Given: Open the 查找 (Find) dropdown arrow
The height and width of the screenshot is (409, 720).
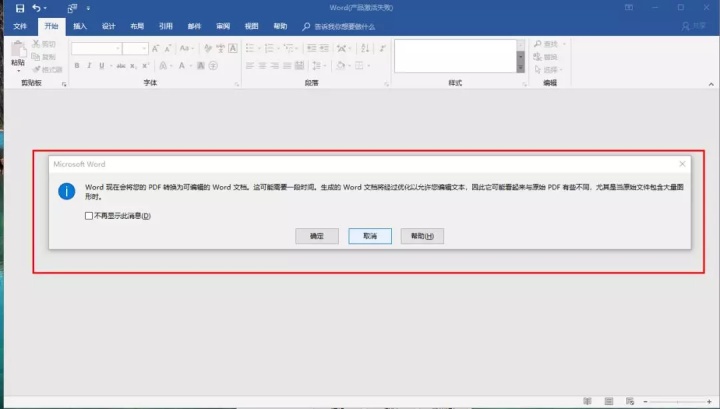Looking at the screenshot, I should 564,44.
